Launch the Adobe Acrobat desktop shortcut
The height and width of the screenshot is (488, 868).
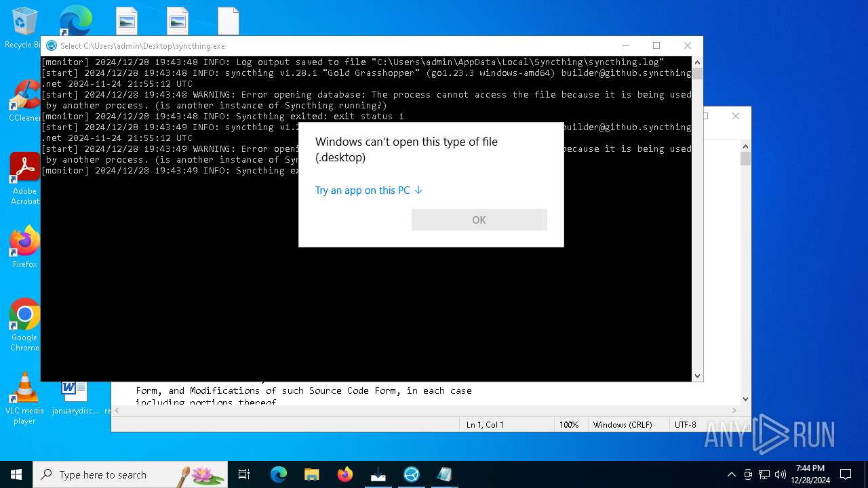pos(24,179)
